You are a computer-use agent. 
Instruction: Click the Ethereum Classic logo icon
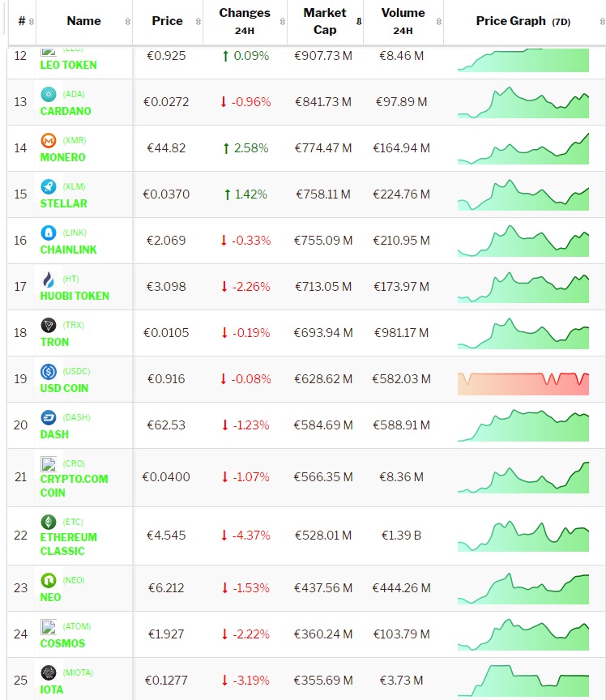click(x=49, y=522)
